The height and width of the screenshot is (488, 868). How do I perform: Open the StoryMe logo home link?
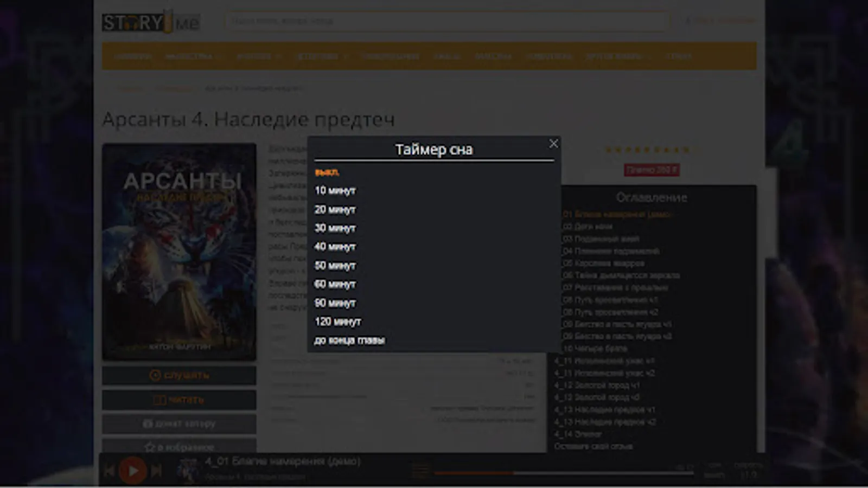tap(151, 22)
